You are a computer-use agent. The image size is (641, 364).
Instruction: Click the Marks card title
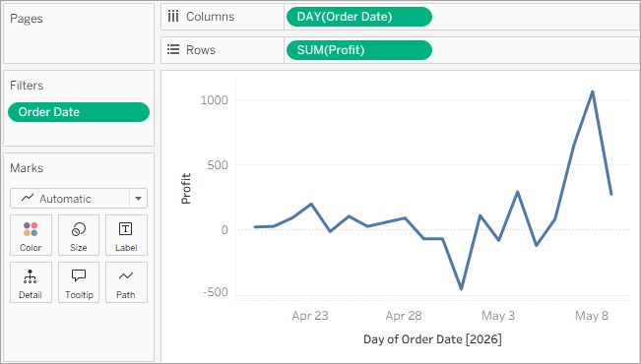[27, 168]
